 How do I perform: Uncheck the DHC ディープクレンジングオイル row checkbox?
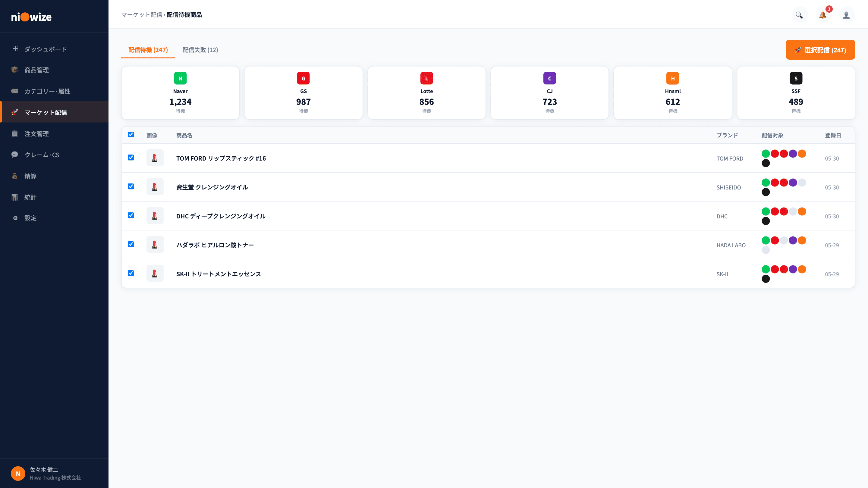pos(131,216)
